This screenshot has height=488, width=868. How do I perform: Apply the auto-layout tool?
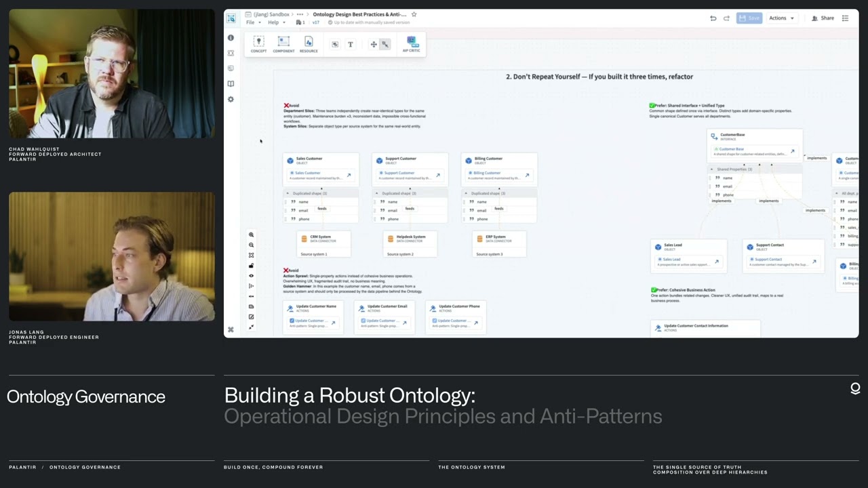tap(252, 286)
